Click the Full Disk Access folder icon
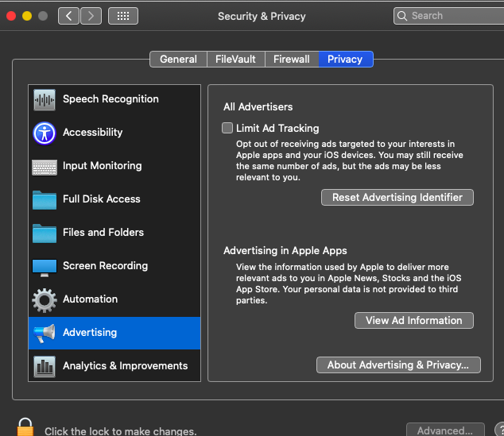 (x=45, y=200)
